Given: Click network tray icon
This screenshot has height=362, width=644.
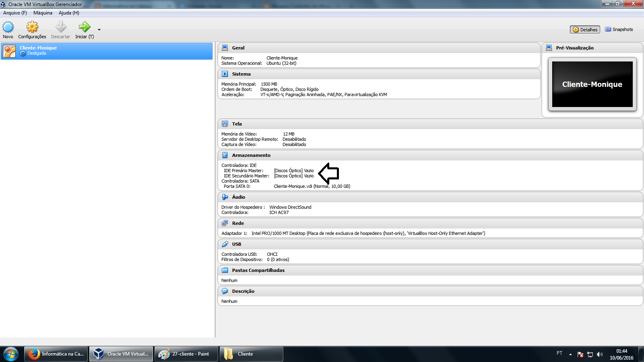Looking at the screenshot, I should [590, 354].
